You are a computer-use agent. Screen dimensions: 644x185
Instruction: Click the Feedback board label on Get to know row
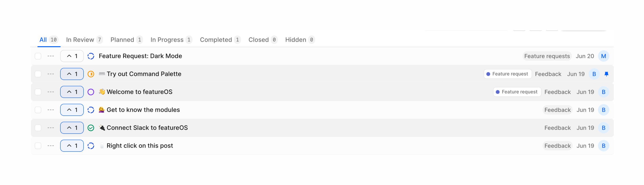click(x=557, y=110)
